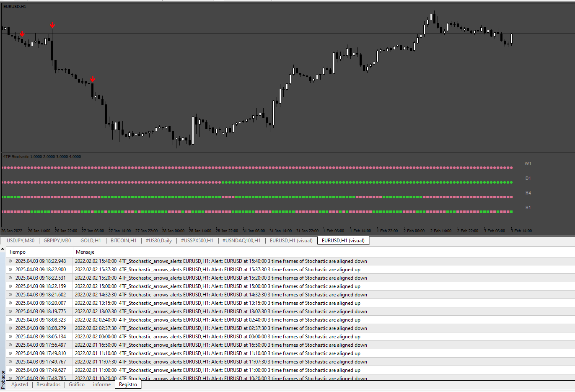The height and width of the screenshot is (392, 575).
Task: Click the alert message at 11:10:00 aligned up
Action: [218, 353]
